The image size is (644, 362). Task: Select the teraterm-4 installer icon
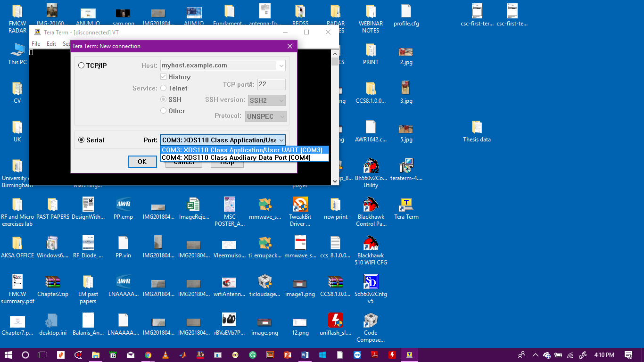tap(406, 170)
